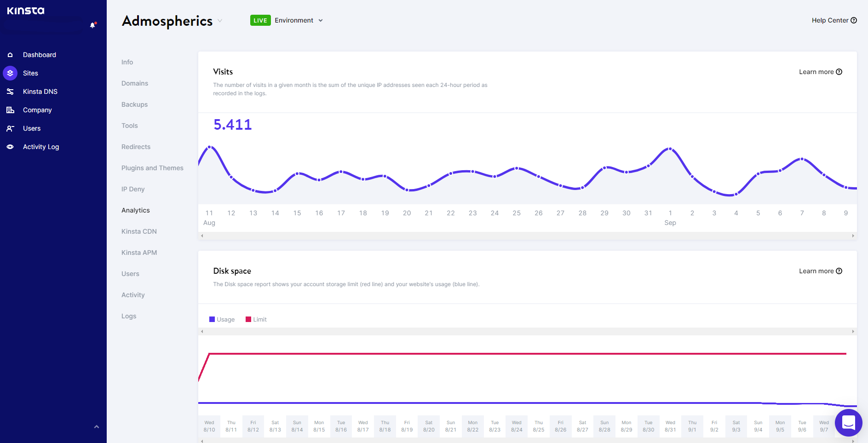Open the Users item below Company

tap(32, 128)
